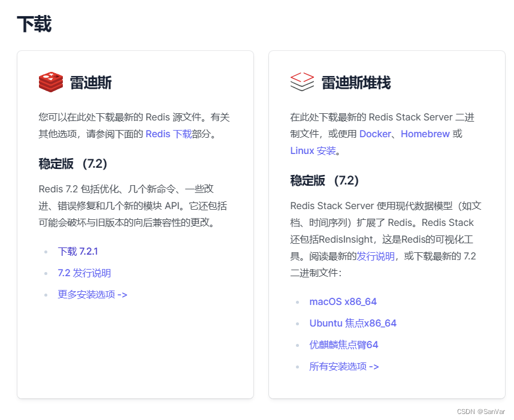Click the 下载 page heading
514x420 pixels.
34,24
